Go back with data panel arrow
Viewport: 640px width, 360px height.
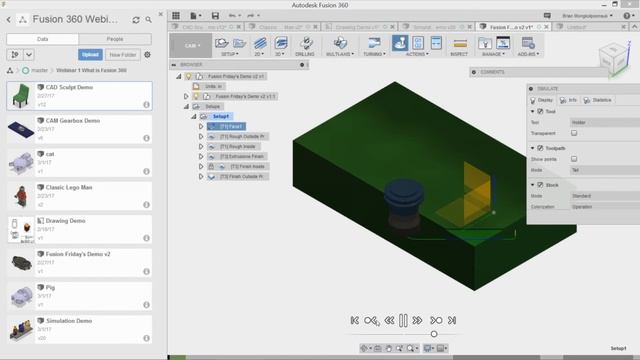click(x=9, y=20)
